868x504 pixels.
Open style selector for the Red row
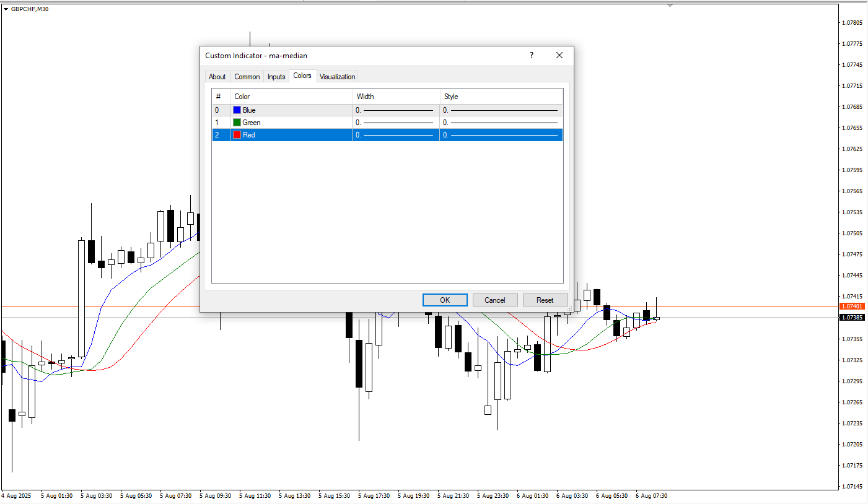(x=501, y=135)
